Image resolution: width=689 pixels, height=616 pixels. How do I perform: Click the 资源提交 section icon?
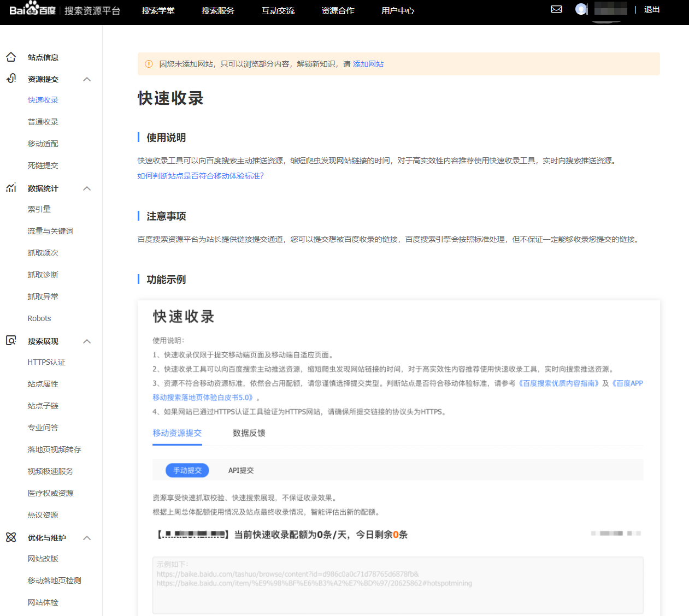(11, 79)
